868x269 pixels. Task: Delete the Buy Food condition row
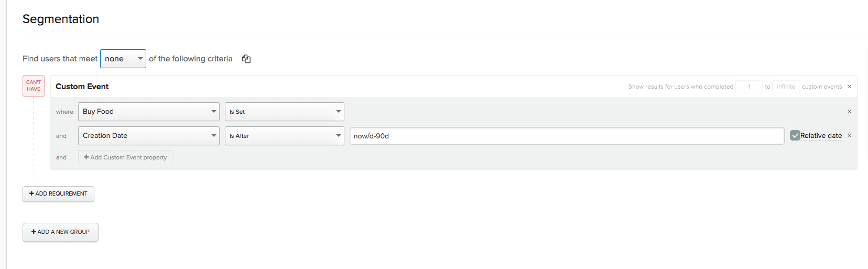tap(850, 112)
